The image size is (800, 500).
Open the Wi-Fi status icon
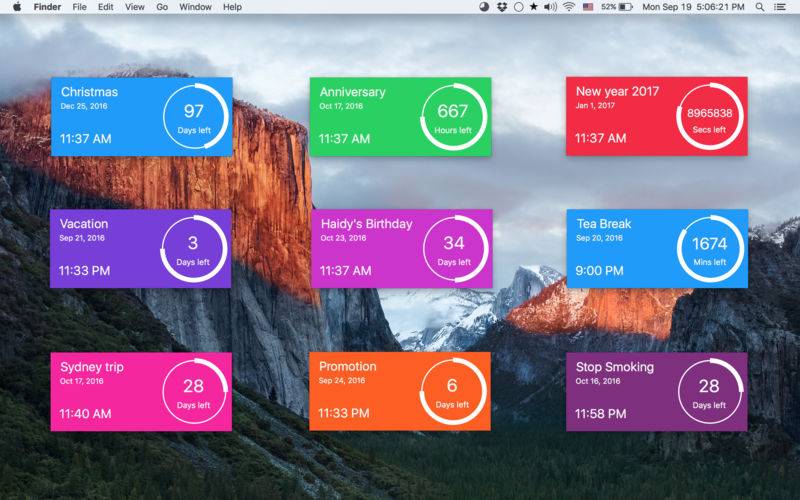pos(569,7)
